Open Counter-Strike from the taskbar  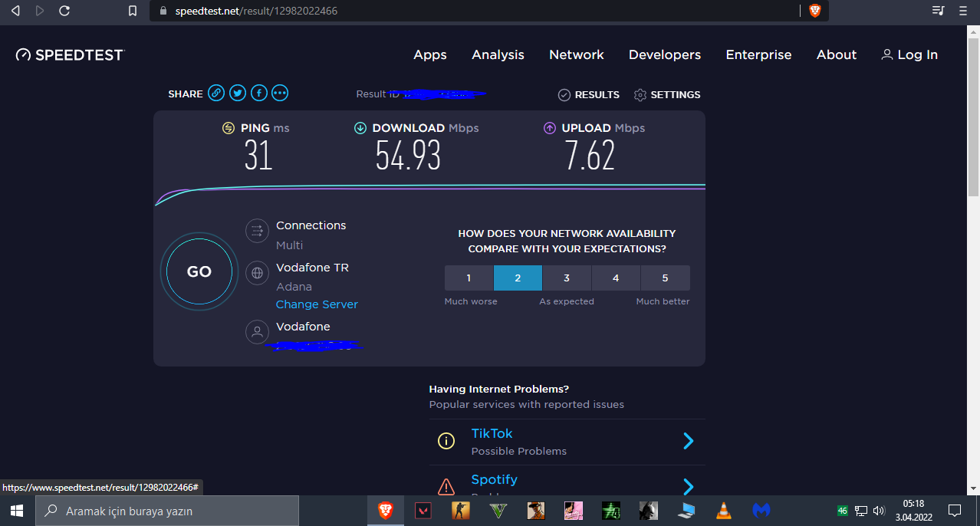point(460,511)
